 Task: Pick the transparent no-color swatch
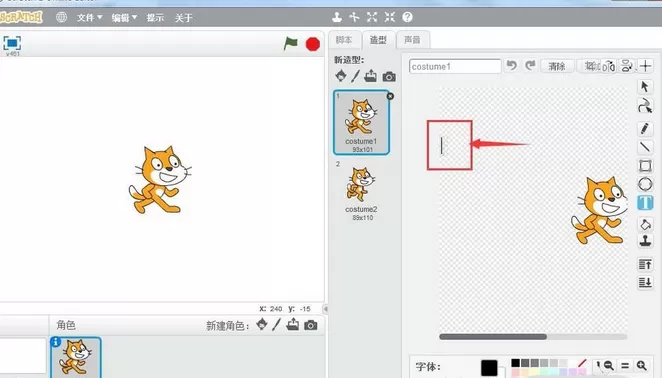coord(582,363)
